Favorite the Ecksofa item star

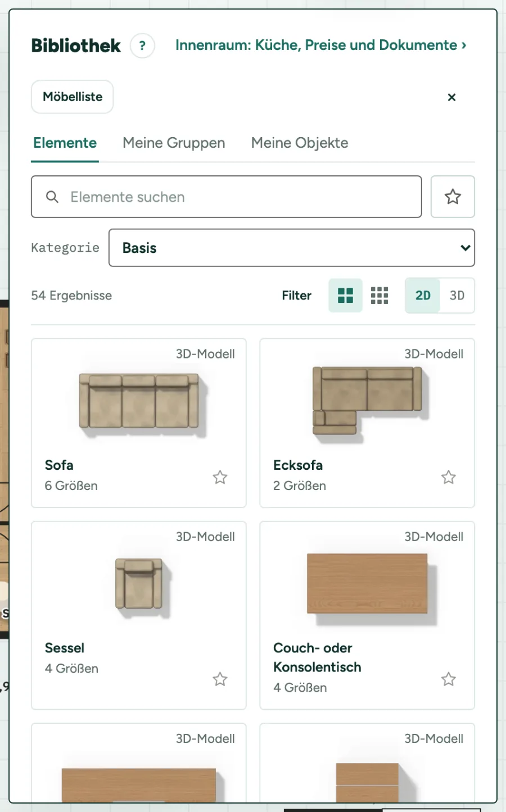click(x=448, y=477)
